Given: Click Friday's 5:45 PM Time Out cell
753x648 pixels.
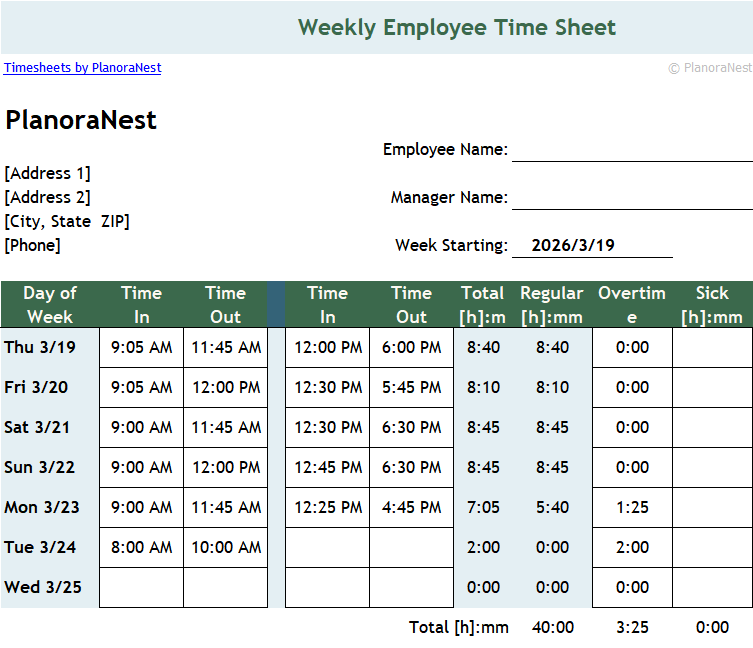Looking at the screenshot, I should pos(412,387).
